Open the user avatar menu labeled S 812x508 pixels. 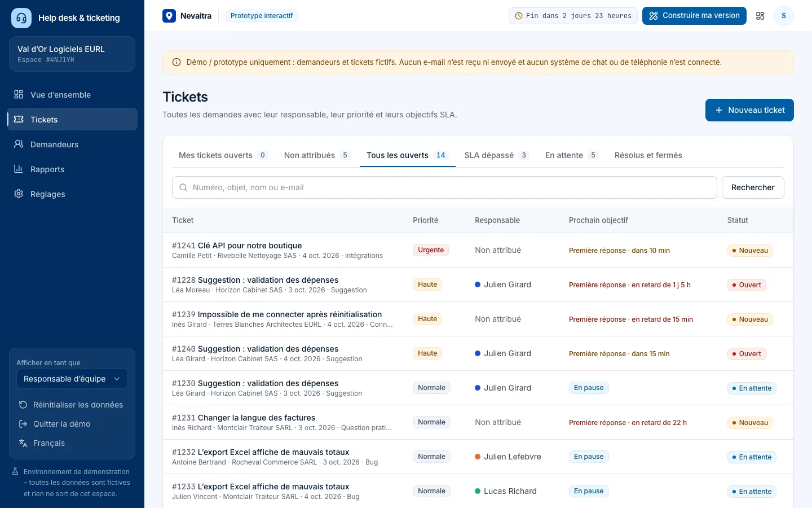point(784,16)
